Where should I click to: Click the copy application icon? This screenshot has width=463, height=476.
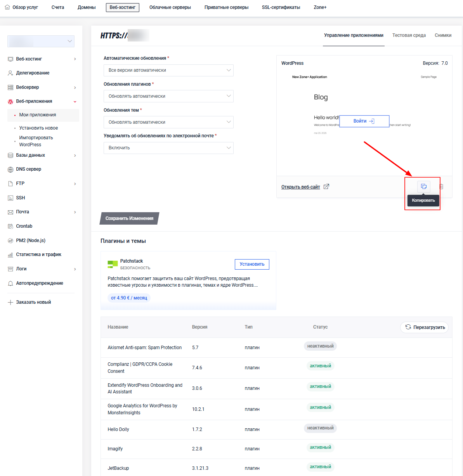[x=424, y=187]
